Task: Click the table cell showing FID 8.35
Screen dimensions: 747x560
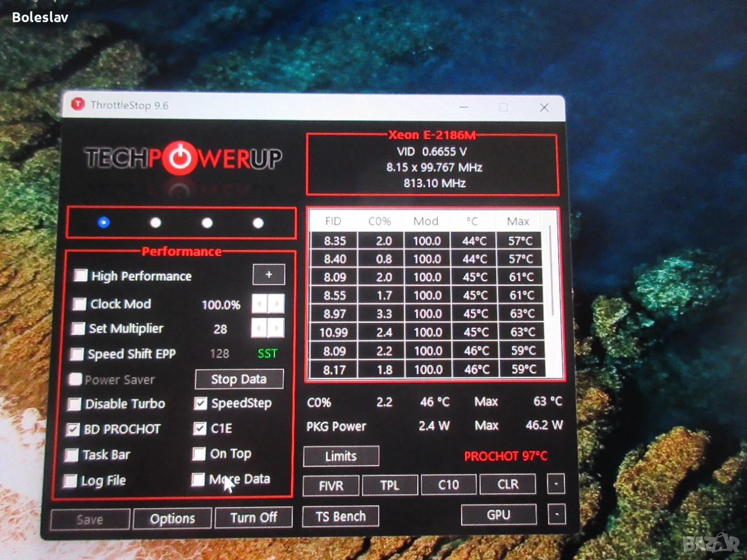Action: 334,241
